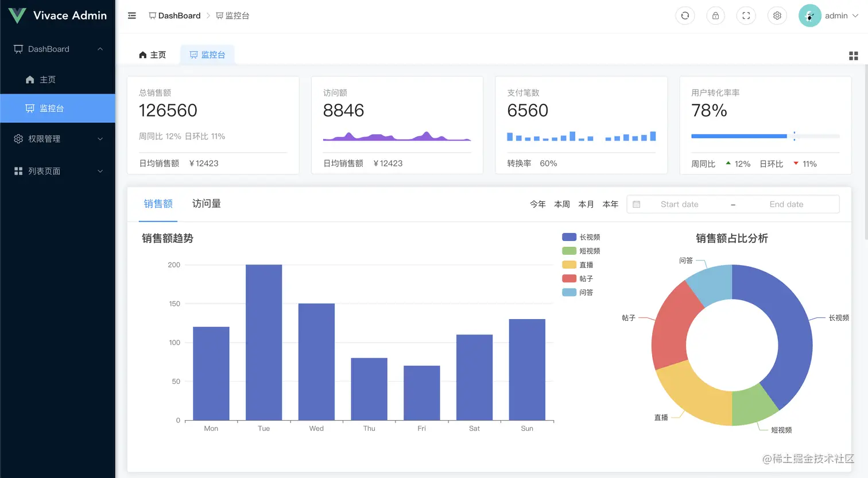This screenshot has width=868, height=478.
Task: Open settings gear icon in header
Action: click(x=777, y=15)
